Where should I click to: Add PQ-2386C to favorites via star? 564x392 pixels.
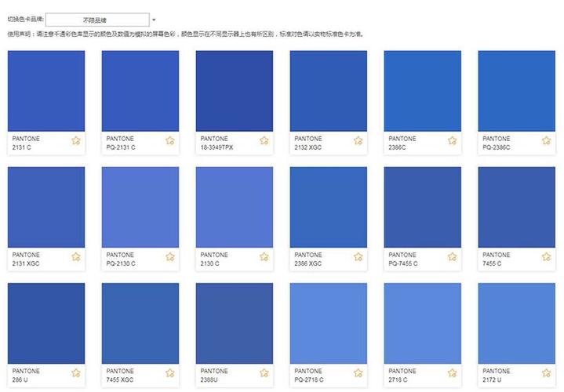(547, 140)
